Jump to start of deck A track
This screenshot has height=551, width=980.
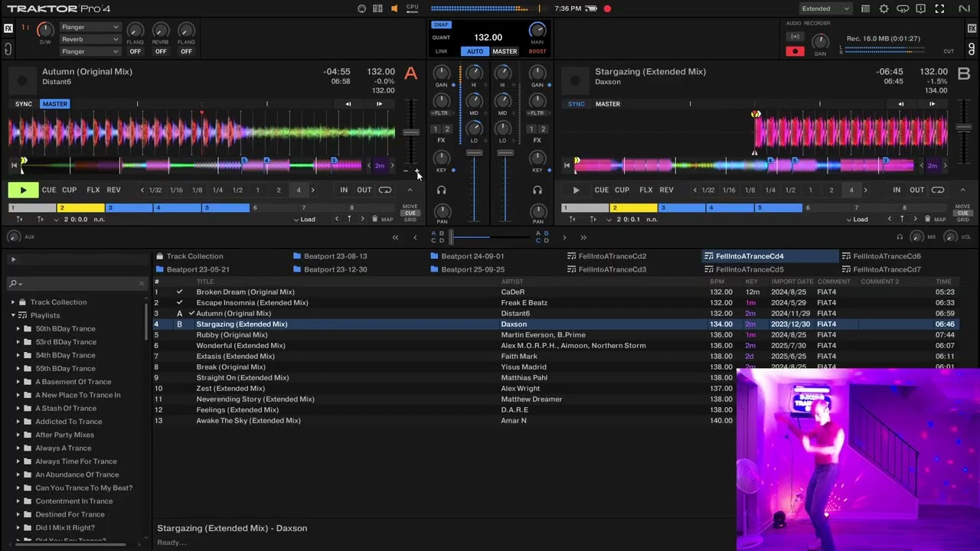(13, 165)
